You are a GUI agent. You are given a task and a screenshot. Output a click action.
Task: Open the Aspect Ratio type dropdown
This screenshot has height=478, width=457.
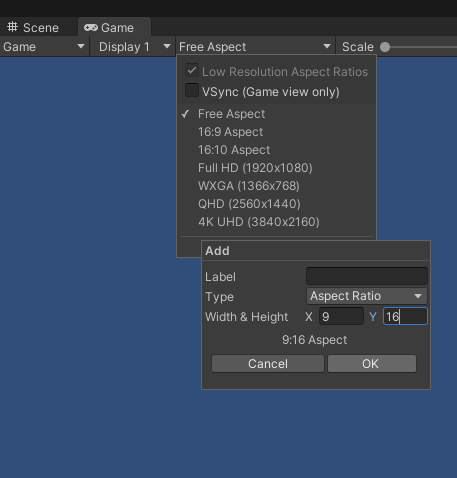pyautogui.click(x=367, y=296)
